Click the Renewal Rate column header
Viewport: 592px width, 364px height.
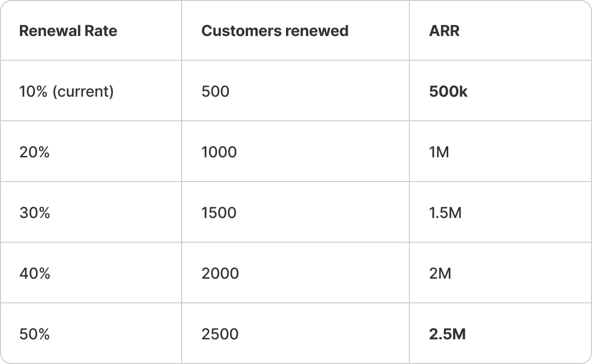pyautogui.click(x=68, y=31)
